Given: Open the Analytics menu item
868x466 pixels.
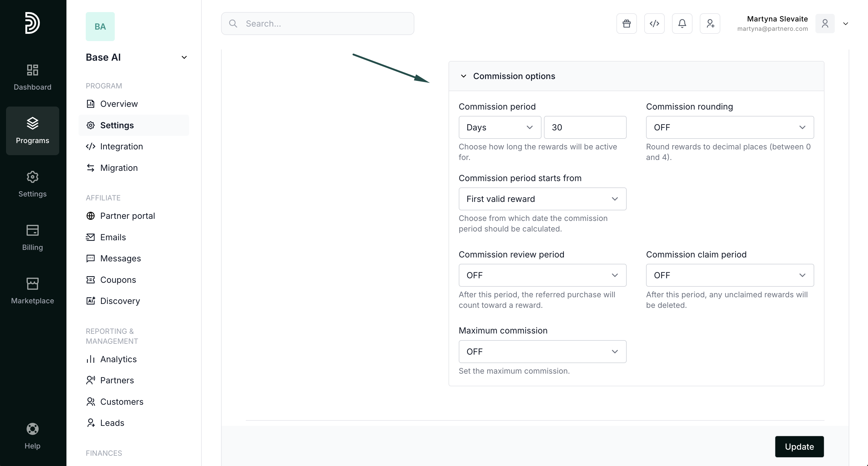Looking at the screenshot, I should tap(118, 359).
